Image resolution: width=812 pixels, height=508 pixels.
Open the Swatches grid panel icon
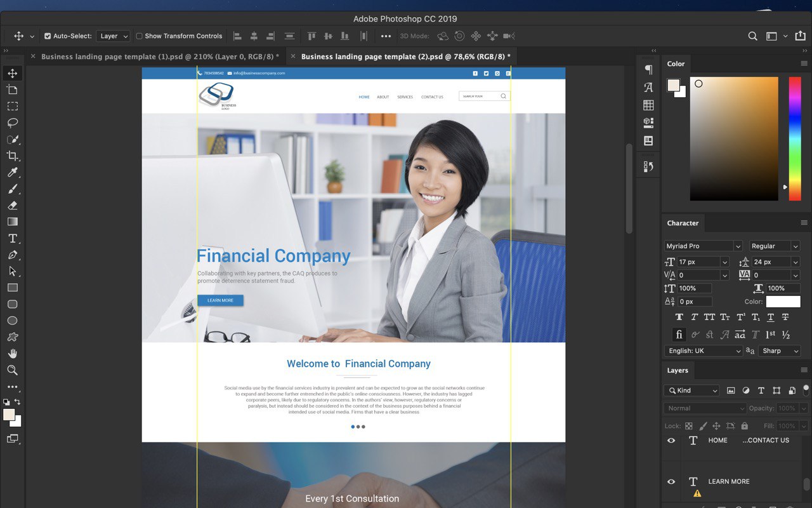click(x=648, y=105)
